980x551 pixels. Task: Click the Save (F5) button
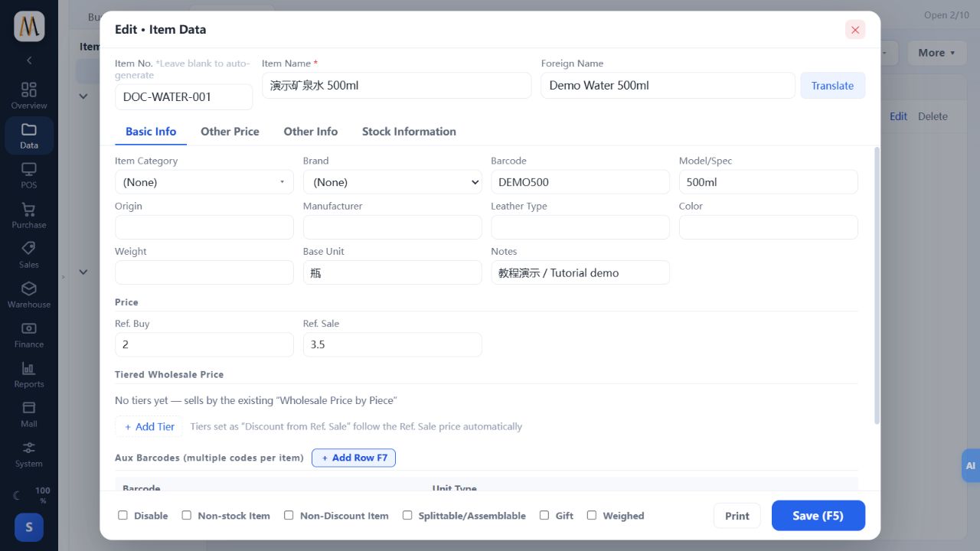click(818, 516)
